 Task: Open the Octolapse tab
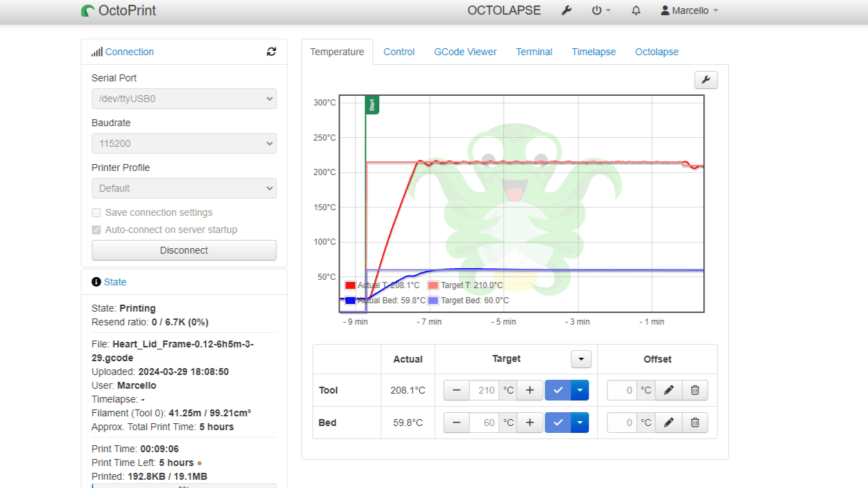656,51
